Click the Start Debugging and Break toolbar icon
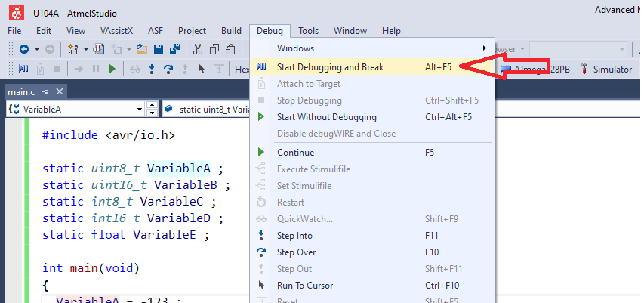The height and width of the screenshot is (303, 644). (x=23, y=69)
